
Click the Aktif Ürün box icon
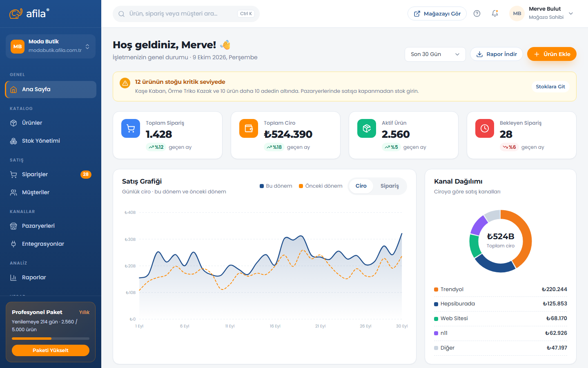367,128
